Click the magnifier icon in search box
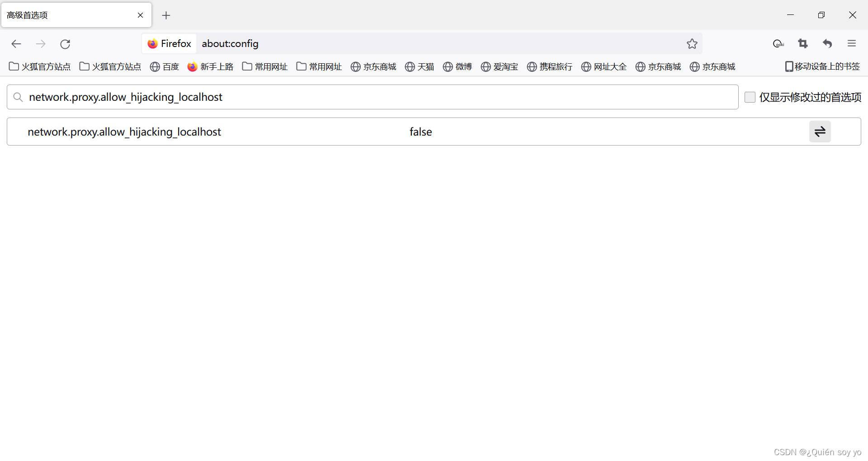Viewport: 868px width, 461px height. 18,97
